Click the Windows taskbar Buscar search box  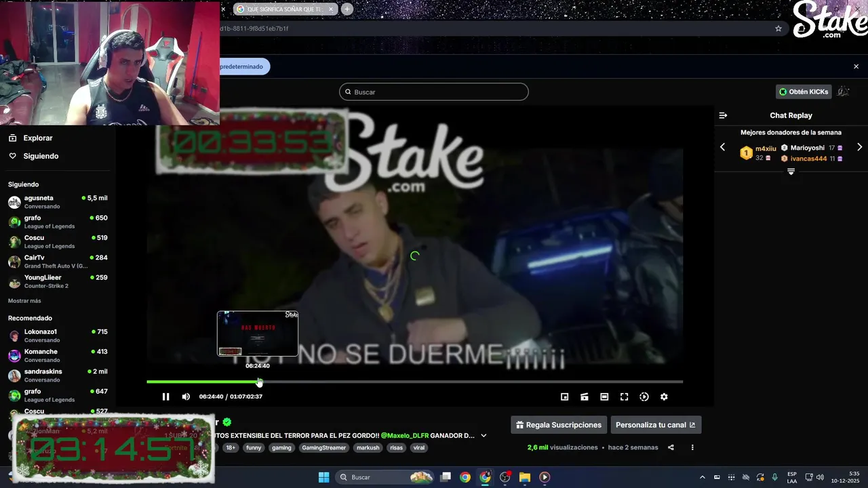384,477
